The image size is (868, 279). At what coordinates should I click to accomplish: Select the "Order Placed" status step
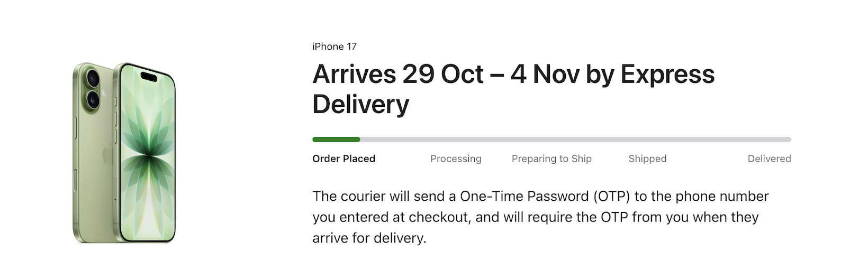[343, 159]
